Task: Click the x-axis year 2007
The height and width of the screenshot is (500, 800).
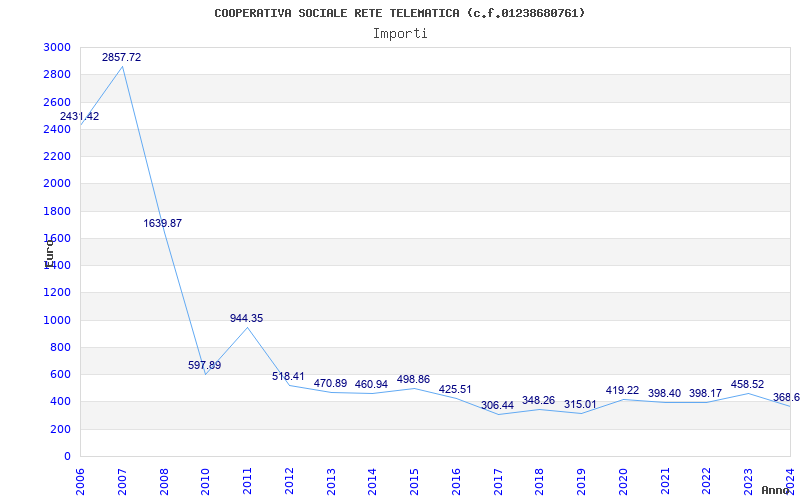Action: tap(122, 482)
